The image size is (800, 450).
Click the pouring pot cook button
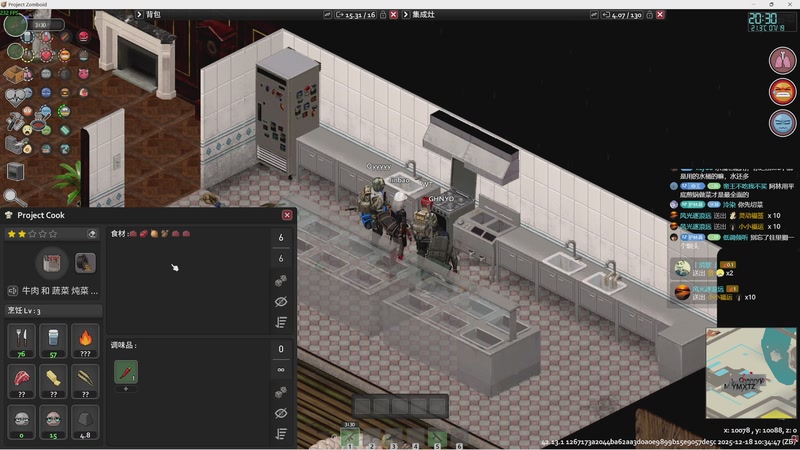point(85,263)
